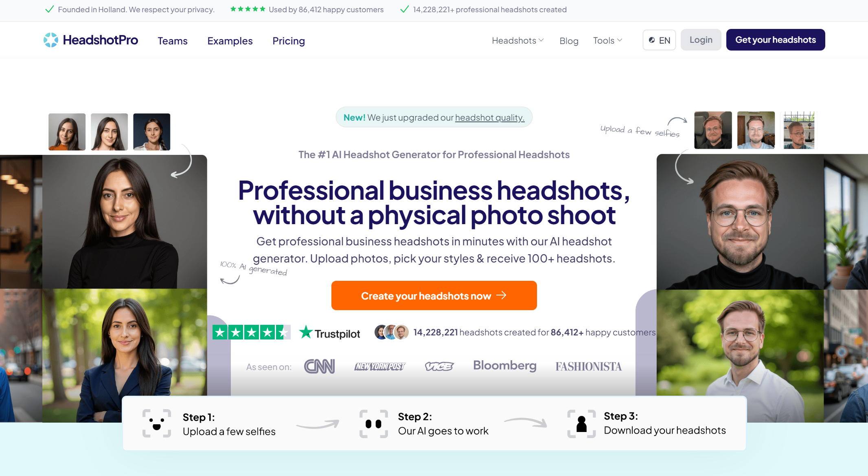Open the EN language selector

[x=659, y=40]
